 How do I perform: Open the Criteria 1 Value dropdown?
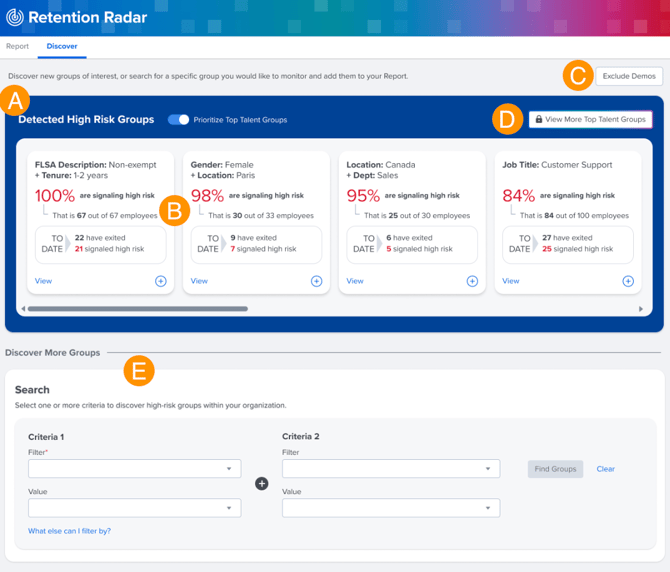[x=134, y=508]
